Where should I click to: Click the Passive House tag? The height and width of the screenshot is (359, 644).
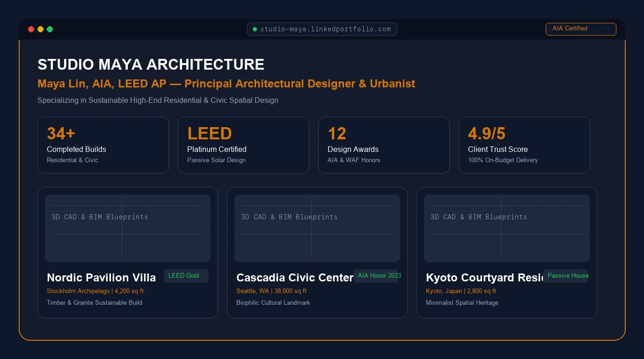(566, 276)
